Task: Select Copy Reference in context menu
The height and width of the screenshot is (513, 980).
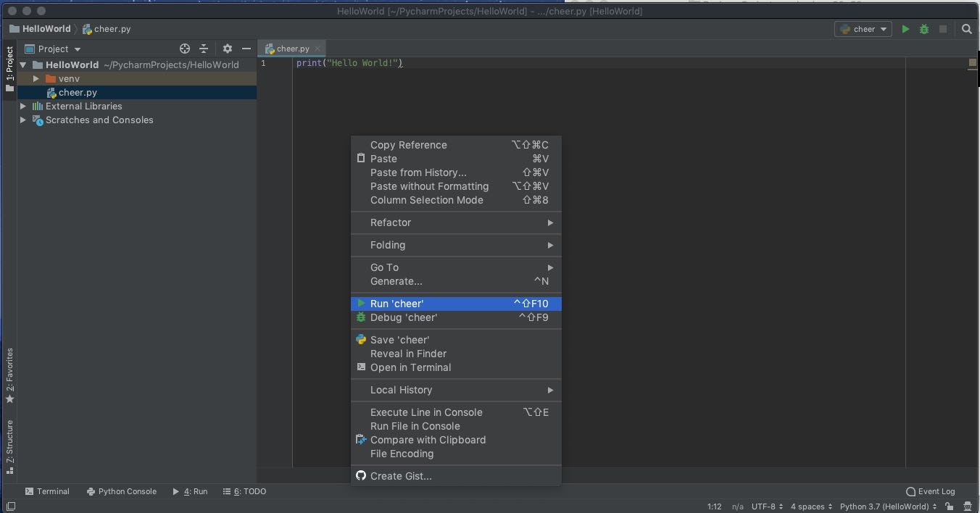Action: coord(456,145)
